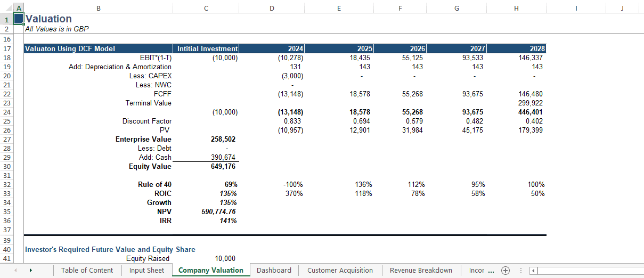This screenshot has width=644, height=278.
Task: Click the 'Add: Cash' value 390,674
Action: [223, 157]
